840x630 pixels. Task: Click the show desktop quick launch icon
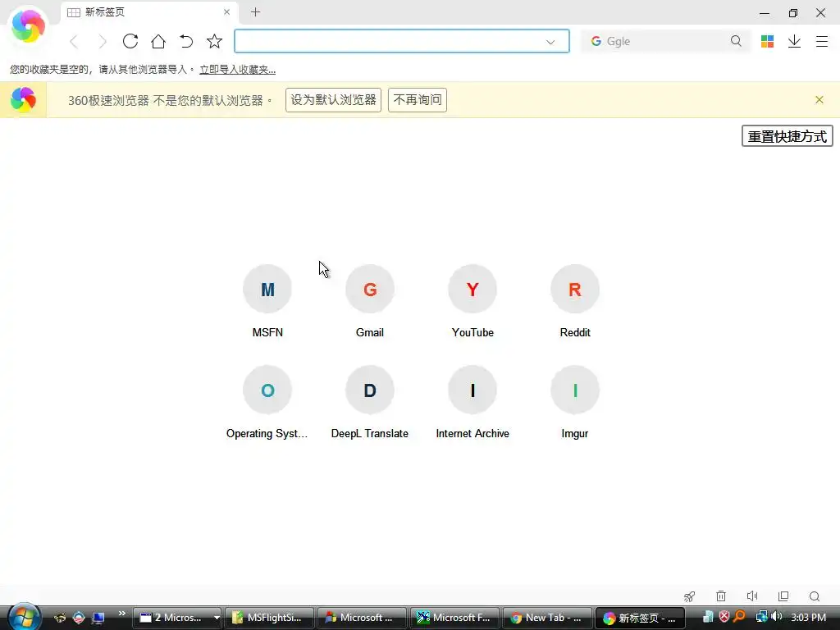coord(98,618)
